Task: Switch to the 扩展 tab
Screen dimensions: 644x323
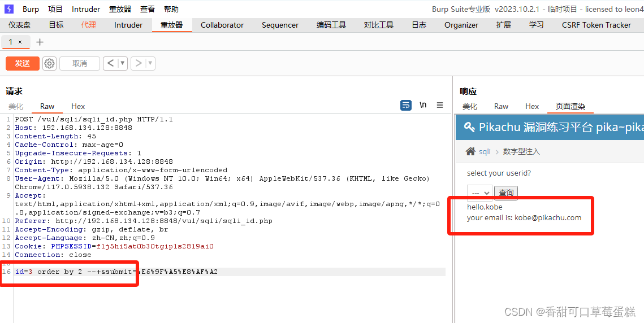Action: coord(504,25)
